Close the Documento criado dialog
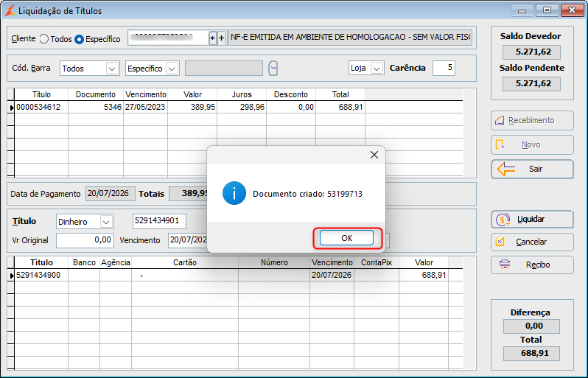Image resolution: width=588 pixels, height=378 pixels. click(374, 155)
